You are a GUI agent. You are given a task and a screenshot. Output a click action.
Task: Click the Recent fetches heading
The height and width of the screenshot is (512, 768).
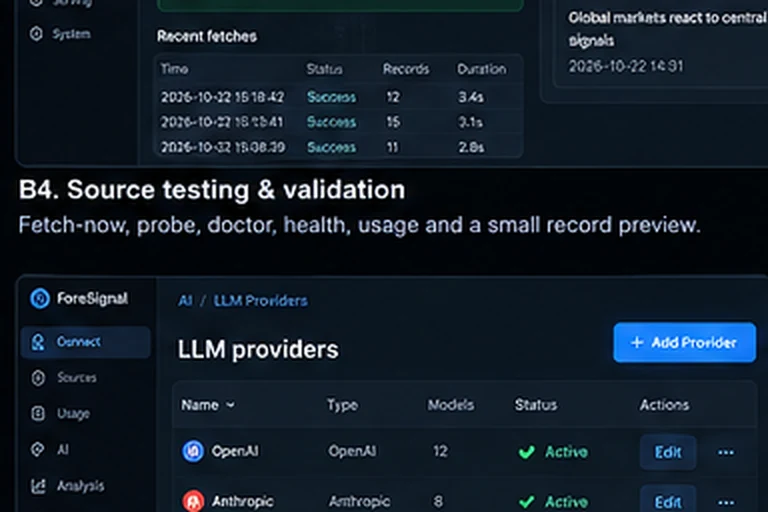(x=207, y=36)
